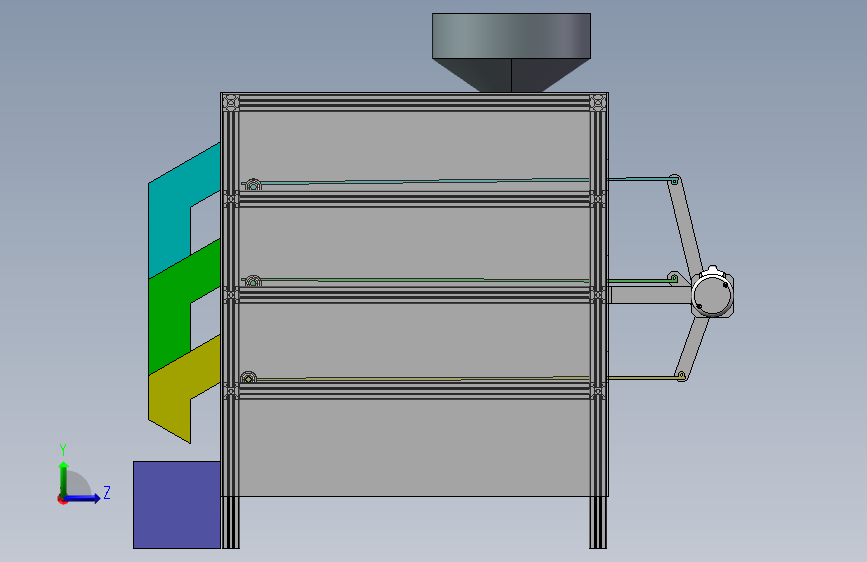Click the bearing block on the cyan sieve

[253, 185]
